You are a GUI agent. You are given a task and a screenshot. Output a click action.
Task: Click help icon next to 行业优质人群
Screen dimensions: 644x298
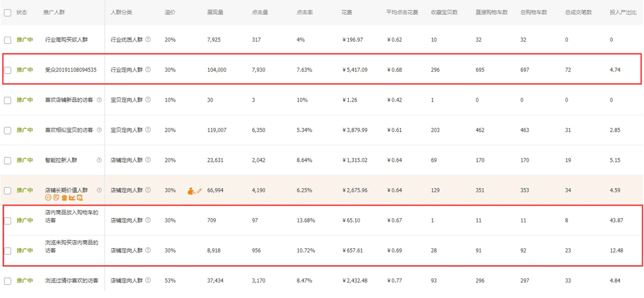148,40
